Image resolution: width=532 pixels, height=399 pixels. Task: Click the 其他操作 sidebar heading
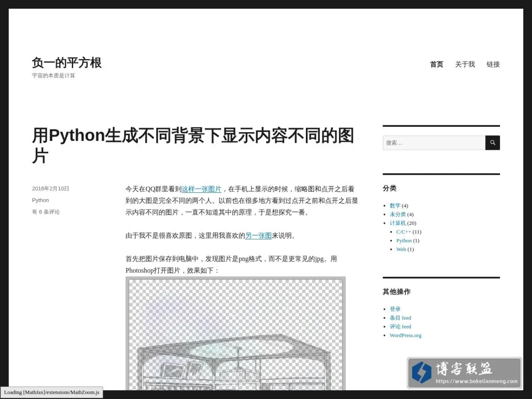tap(396, 292)
